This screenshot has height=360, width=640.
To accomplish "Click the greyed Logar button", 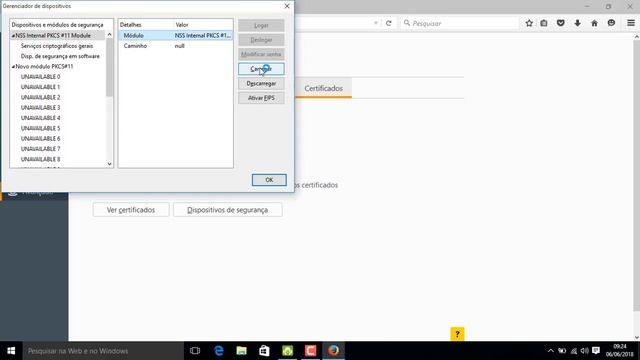I will point(261,25).
